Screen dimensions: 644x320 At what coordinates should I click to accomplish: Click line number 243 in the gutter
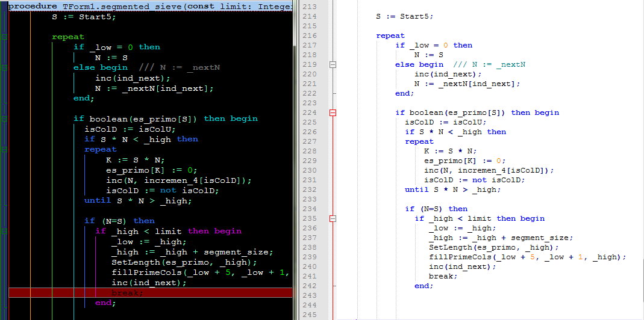pos(309,295)
